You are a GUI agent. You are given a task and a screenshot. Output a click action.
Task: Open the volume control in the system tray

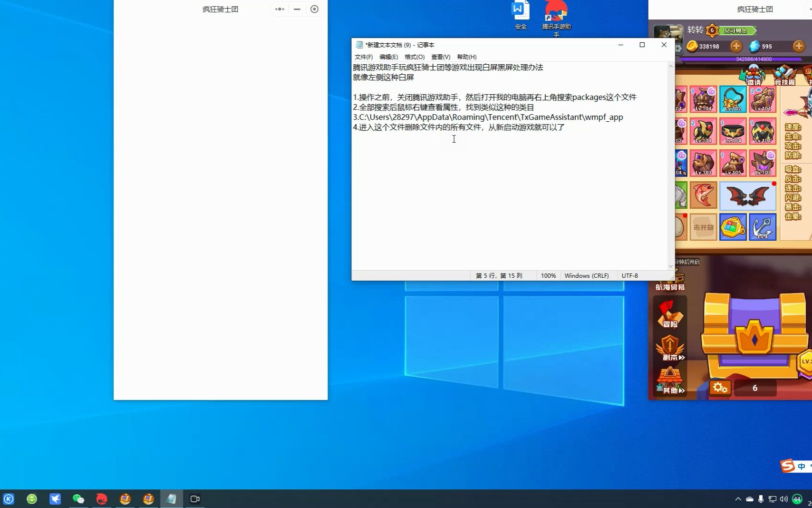(x=784, y=499)
